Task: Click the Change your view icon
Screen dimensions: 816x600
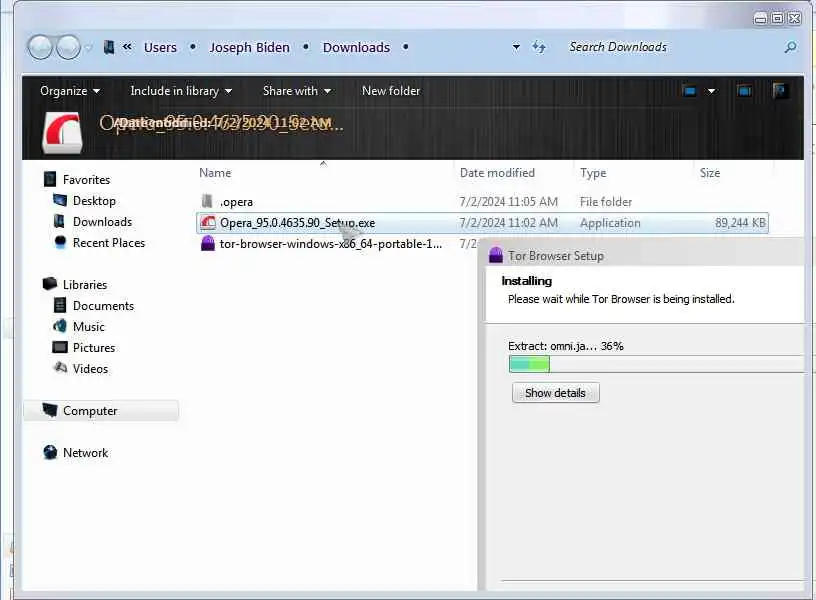Action: pyautogui.click(x=690, y=92)
